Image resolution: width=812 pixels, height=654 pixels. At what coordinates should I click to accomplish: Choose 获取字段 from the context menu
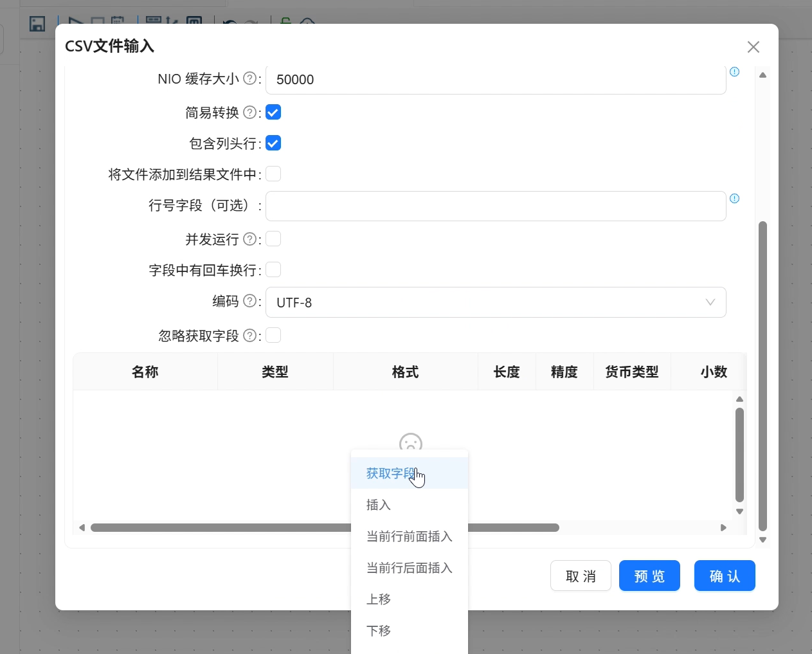410,473
